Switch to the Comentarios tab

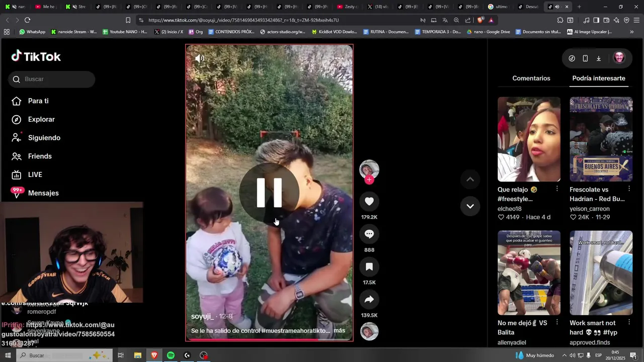pyautogui.click(x=531, y=78)
